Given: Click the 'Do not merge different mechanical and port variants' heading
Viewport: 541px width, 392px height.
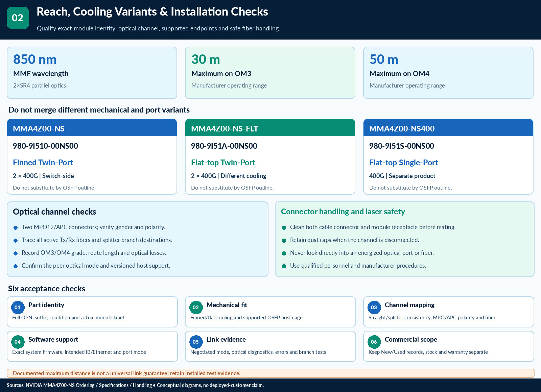Looking at the screenshot, I should (99, 110).
